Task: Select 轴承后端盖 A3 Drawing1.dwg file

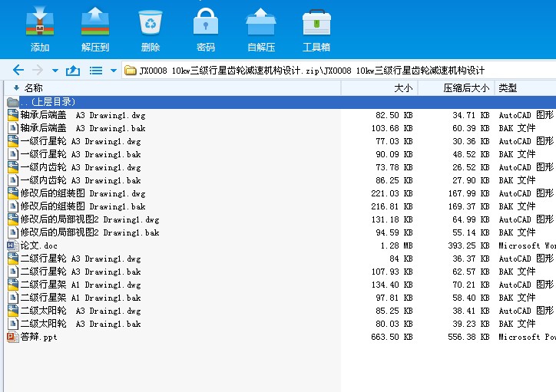Action: (x=83, y=115)
